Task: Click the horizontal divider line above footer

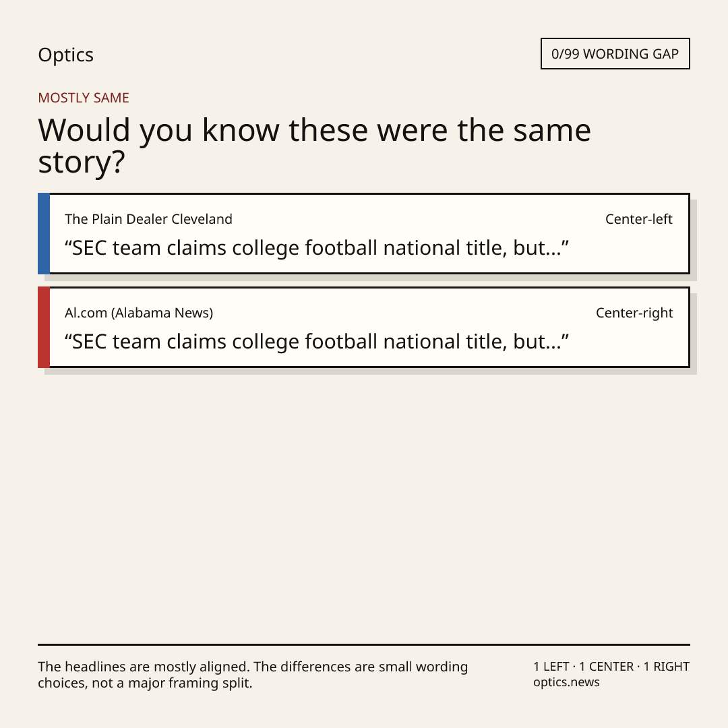Action: 364,644
